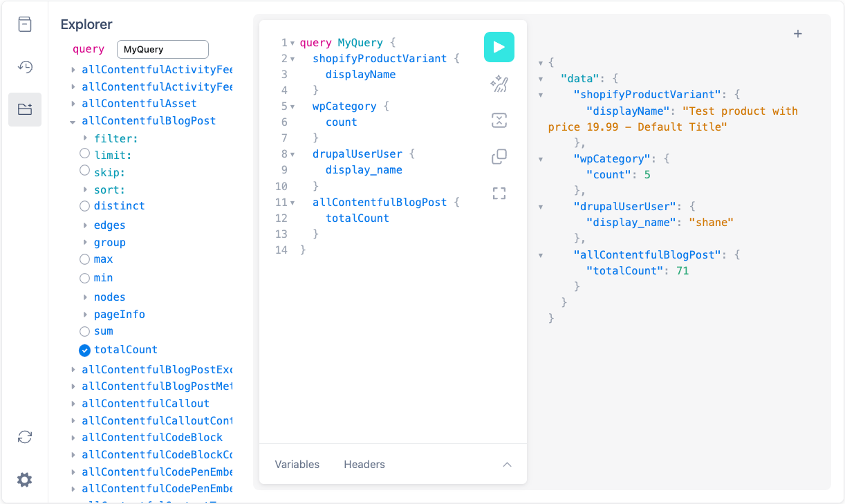
Task: Expand the allContentfulCodeBlock node
Action: pyautogui.click(x=73, y=438)
